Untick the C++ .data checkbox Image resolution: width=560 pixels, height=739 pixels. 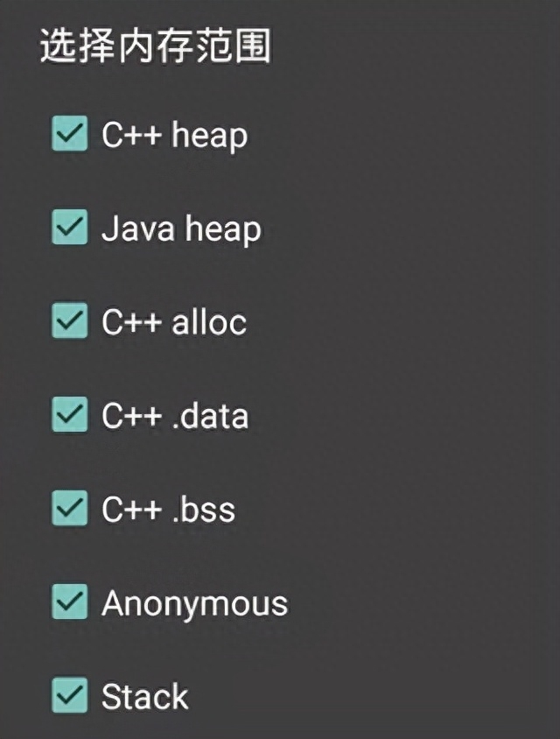click(70, 415)
